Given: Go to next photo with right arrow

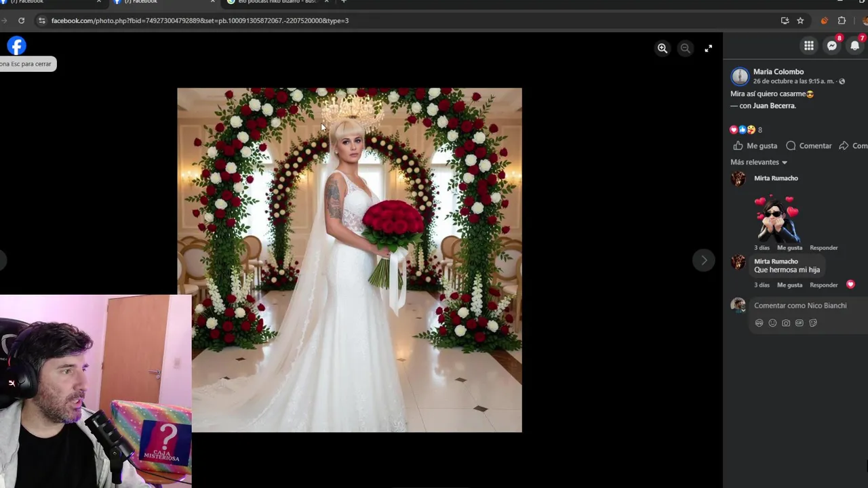Looking at the screenshot, I should pos(704,260).
